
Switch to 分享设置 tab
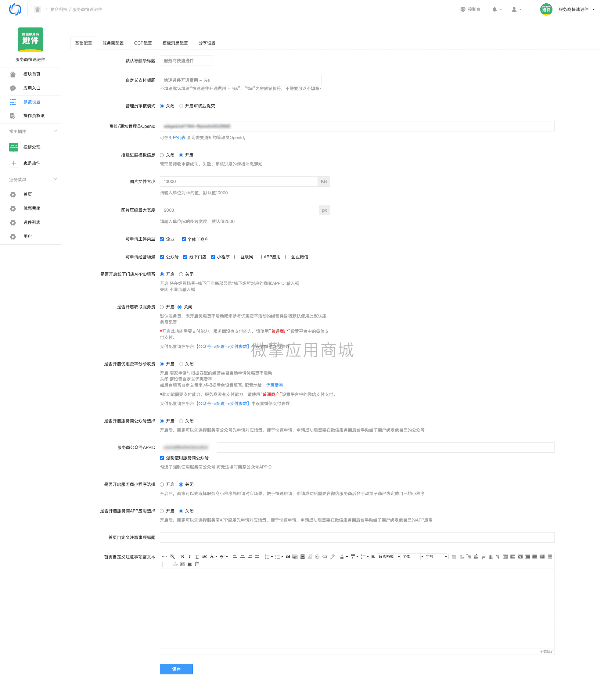pos(207,43)
